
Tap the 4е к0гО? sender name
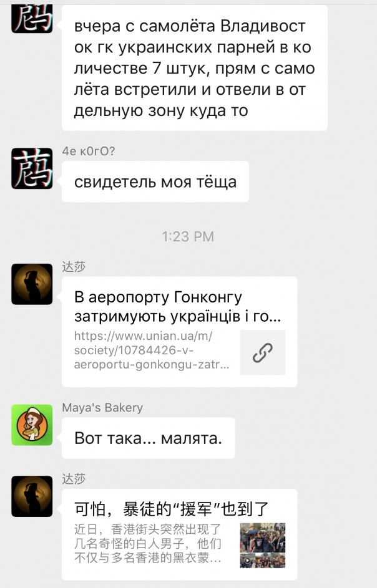tap(89, 151)
